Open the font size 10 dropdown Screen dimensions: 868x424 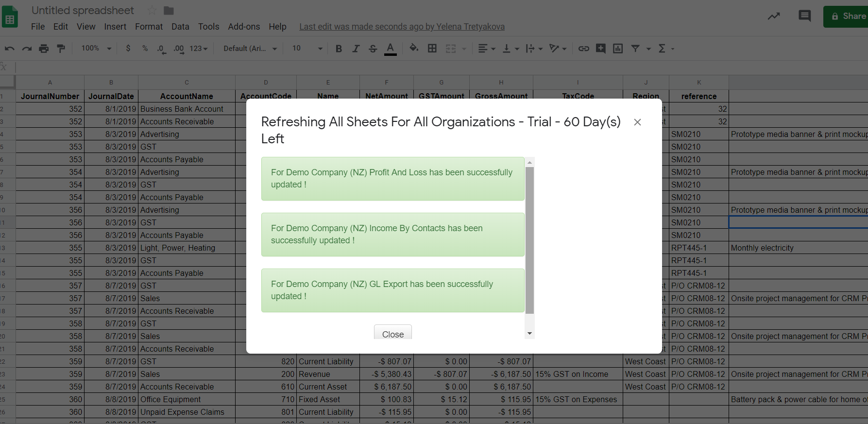(x=307, y=48)
